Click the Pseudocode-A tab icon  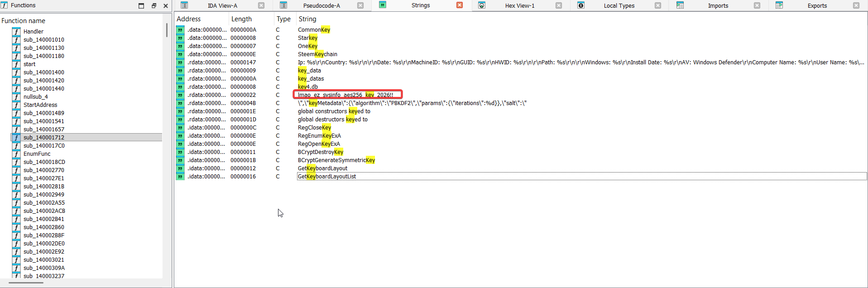click(283, 5)
